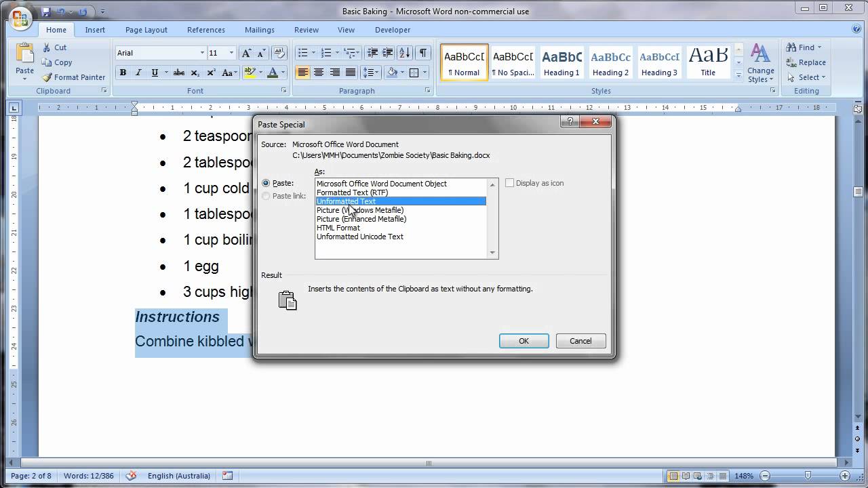
Task: Click the proofing errors icon in status bar
Action: tap(132, 476)
